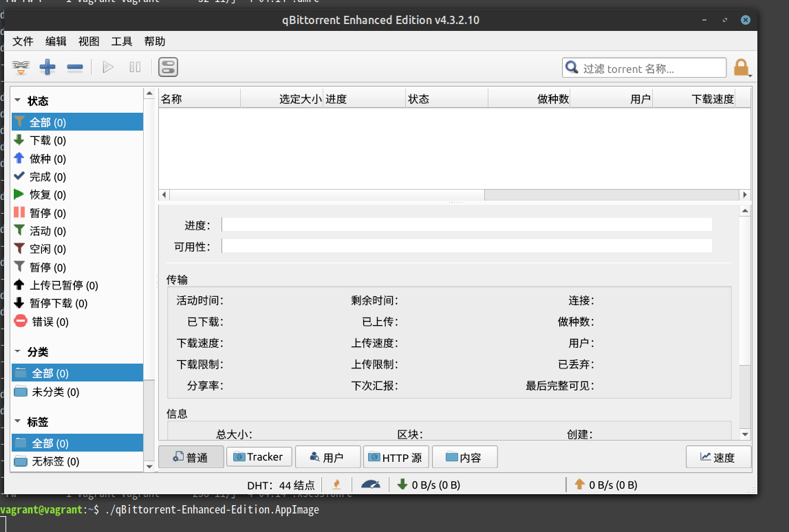This screenshot has height=532, width=789.
Task: Click the 速度 graph button
Action: pyautogui.click(x=719, y=457)
